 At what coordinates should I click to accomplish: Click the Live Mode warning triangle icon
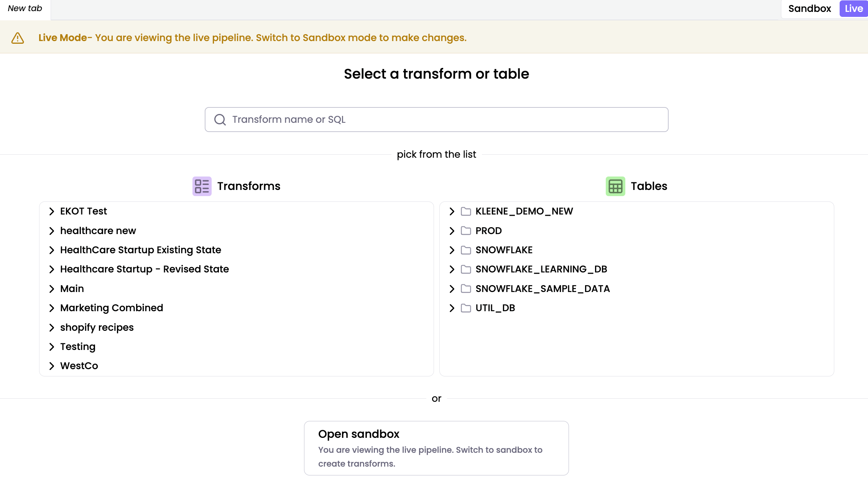(x=18, y=38)
